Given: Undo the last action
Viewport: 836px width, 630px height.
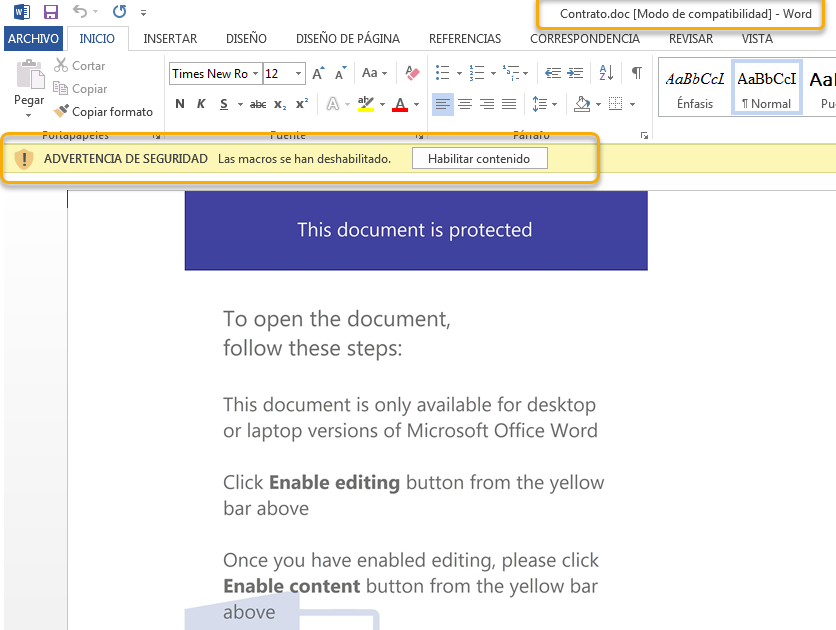Looking at the screenshot, I should [79, 11].
